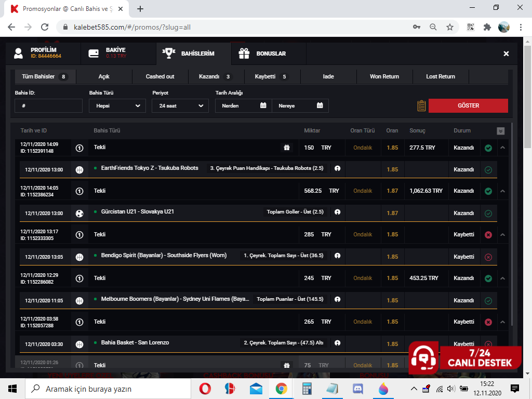Click red lost icon on 285 TRY bet

point(488,235)
